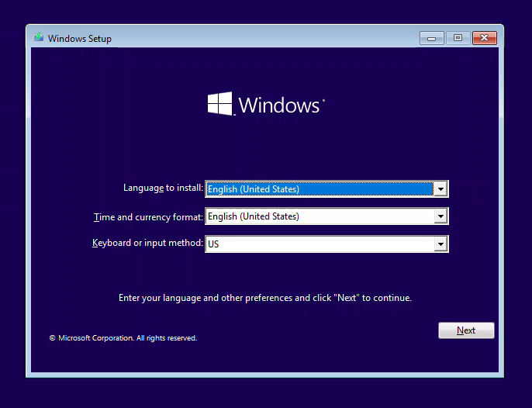Click the Windows logo emblem
Screen dimensions: 532x408
220,103
